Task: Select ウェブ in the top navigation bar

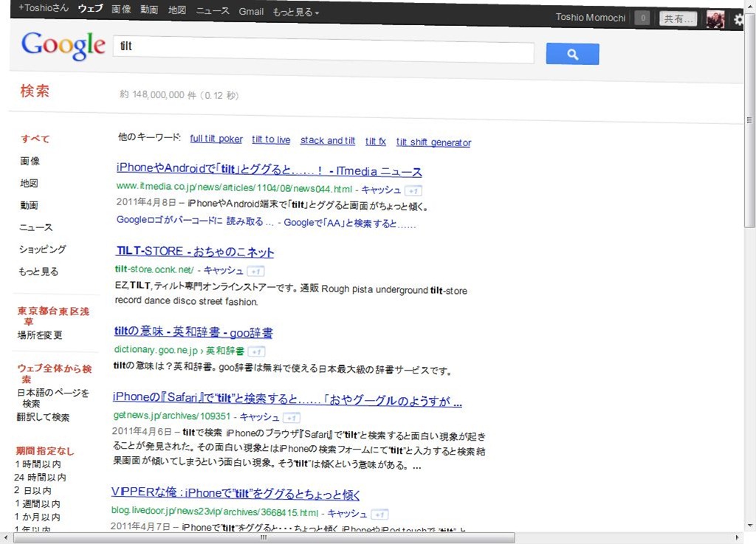Action: [90, 8]
